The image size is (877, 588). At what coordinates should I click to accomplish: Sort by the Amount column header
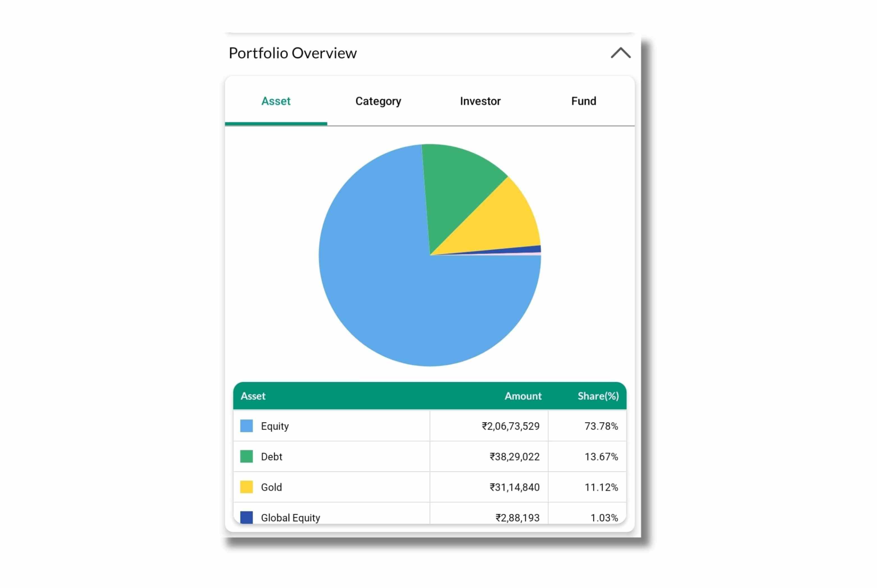(x=523, y=396)
